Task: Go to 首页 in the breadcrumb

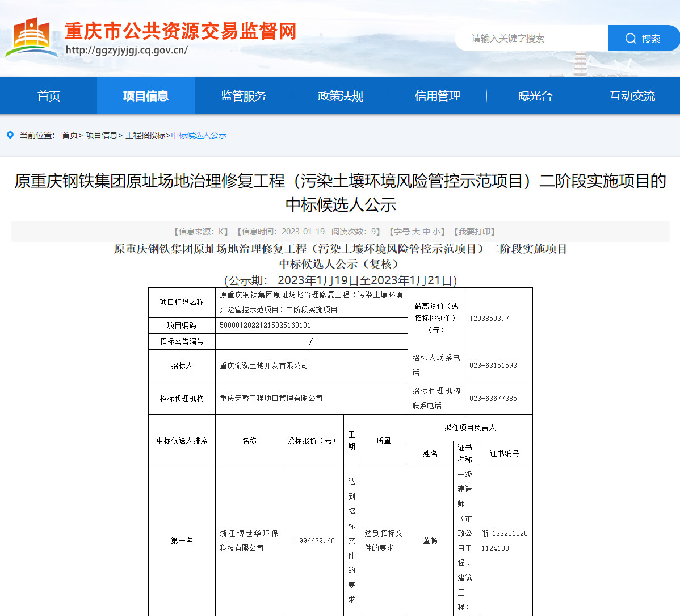Action: point(70,135)
